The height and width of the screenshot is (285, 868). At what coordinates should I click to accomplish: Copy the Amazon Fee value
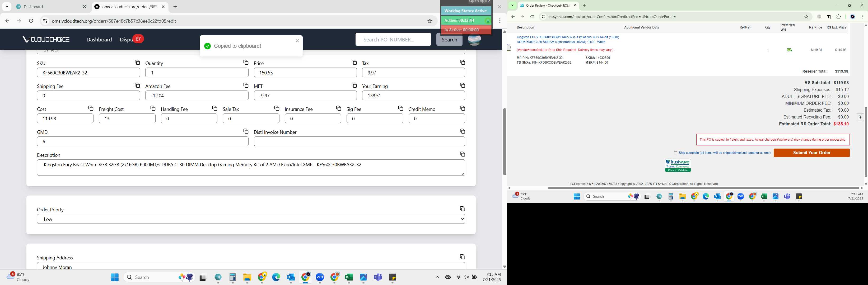pos(246,85)
